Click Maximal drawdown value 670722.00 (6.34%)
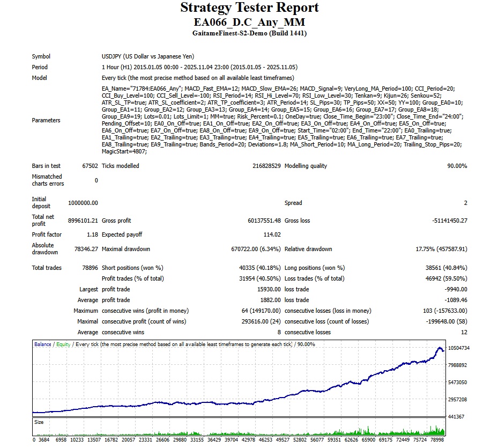The width and height of the screenshot is (483, 448). [256, 249]
